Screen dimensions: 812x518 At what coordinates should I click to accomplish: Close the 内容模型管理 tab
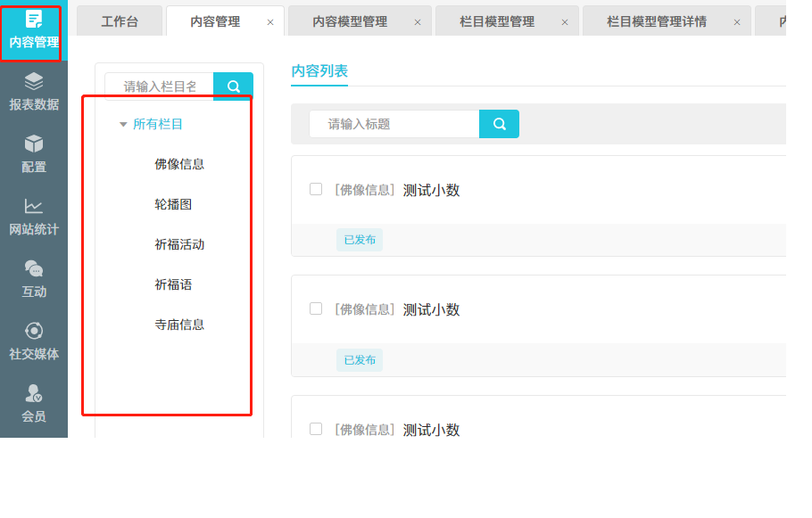coord(418,22)
